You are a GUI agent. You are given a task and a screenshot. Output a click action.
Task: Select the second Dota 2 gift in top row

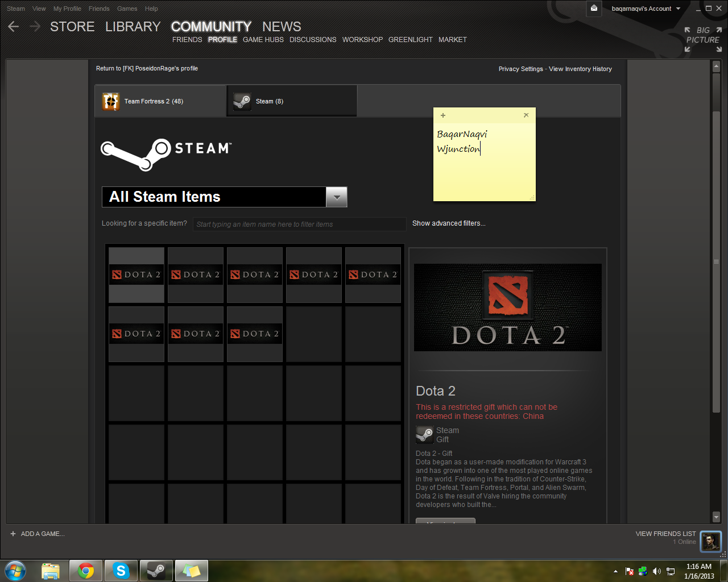tap(196, 275)
